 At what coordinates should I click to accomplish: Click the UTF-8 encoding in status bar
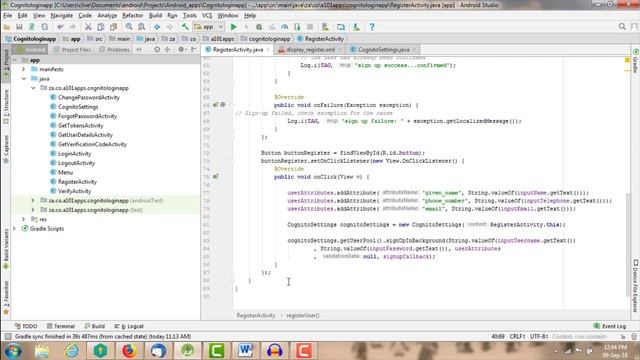click(539, 336)
